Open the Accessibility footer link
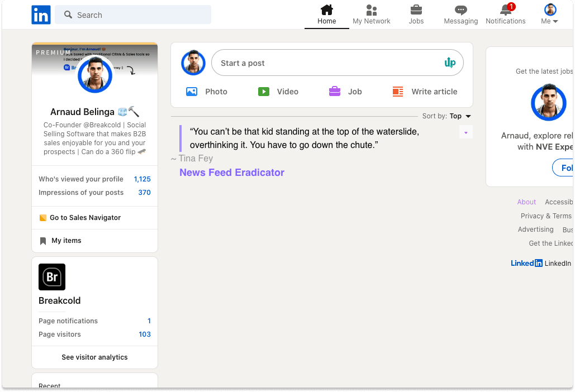The height and width of the screenshot is (392, 575). click(558, 202)
